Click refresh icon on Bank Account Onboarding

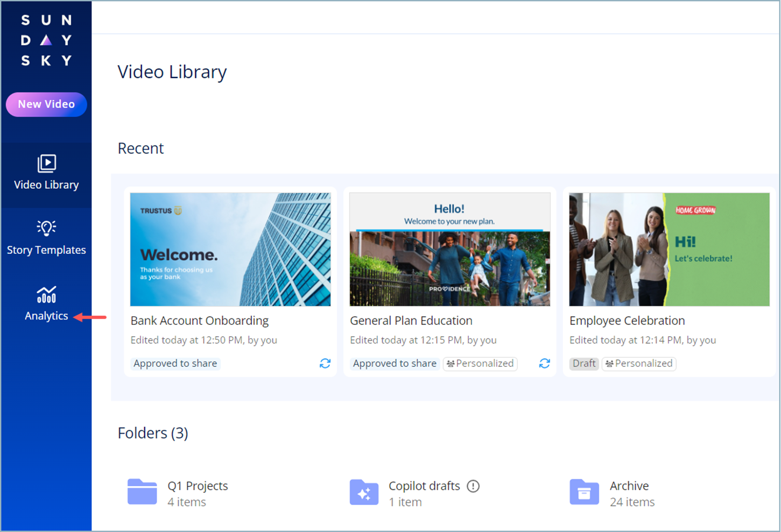tap(325, 364)
